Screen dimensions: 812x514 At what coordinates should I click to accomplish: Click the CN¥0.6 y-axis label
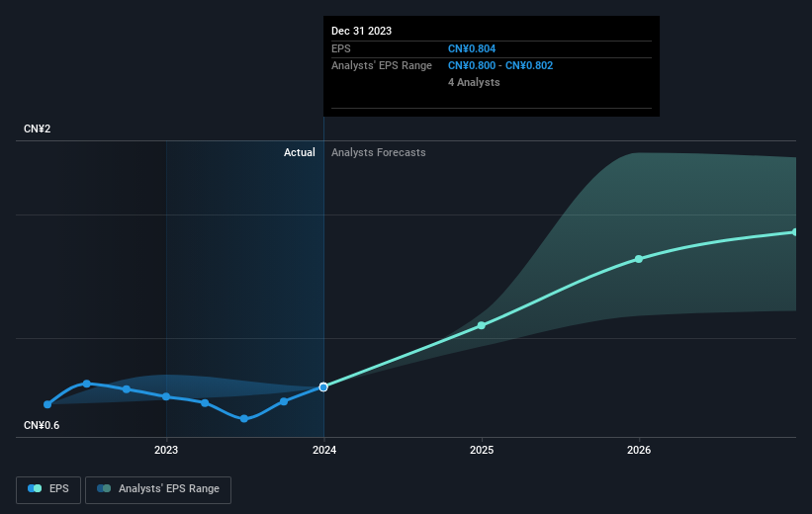tap(42, 425)
